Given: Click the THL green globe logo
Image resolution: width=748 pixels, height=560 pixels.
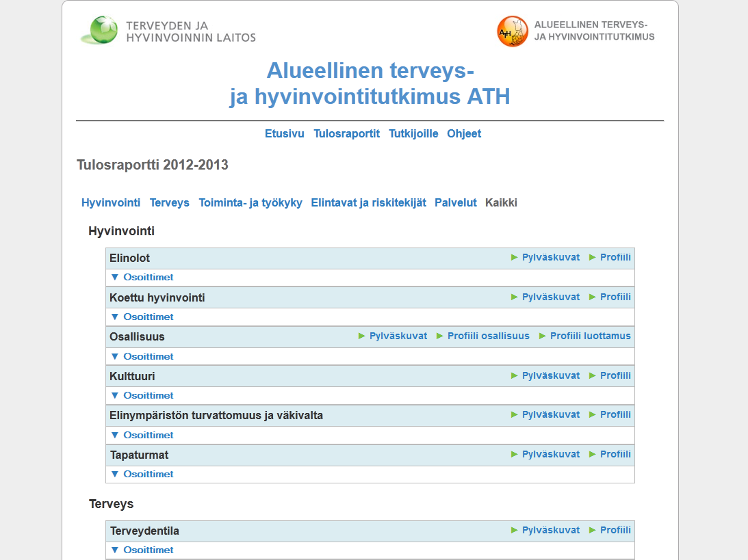Looking at the screenshot, I should pyautogui.click(x=99, y=30).
